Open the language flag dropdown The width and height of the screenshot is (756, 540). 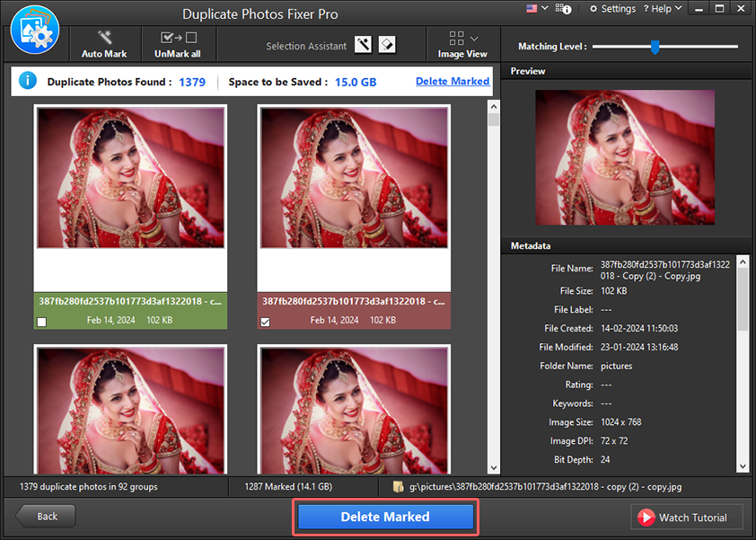(x=537, y=8)
